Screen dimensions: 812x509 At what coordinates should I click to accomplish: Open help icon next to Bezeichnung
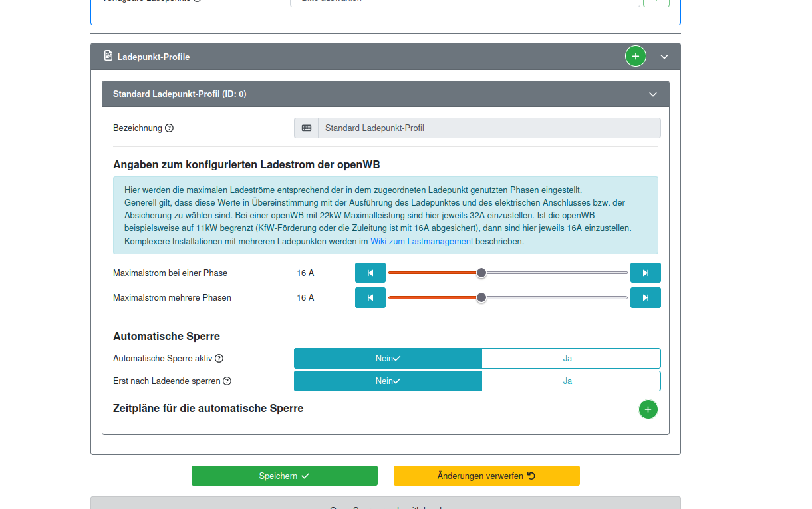click(x=169, y=128)
